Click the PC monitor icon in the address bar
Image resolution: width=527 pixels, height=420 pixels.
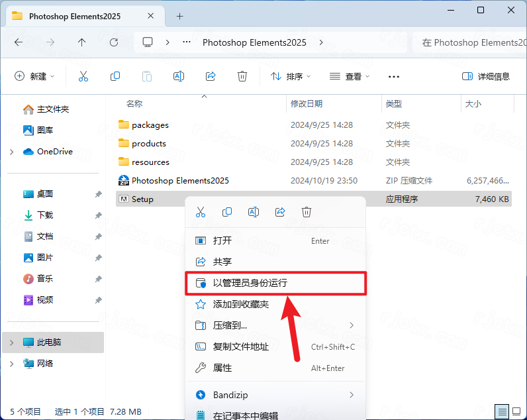pyautogui.click(x=148, y=42)
